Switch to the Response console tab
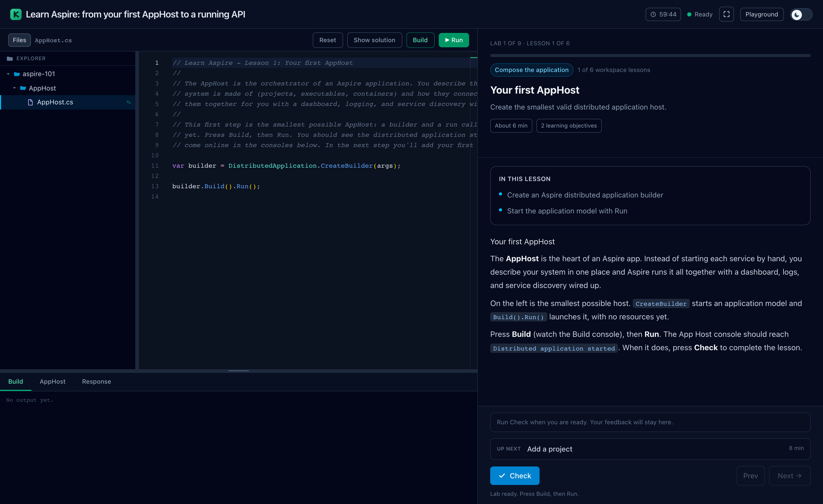The width and height of the screenshot is (823, 504). pyautogui.click(x=96, y=381)
